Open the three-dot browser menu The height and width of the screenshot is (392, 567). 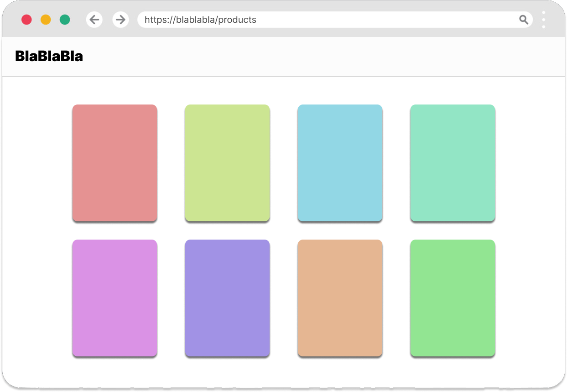[543, 20]
